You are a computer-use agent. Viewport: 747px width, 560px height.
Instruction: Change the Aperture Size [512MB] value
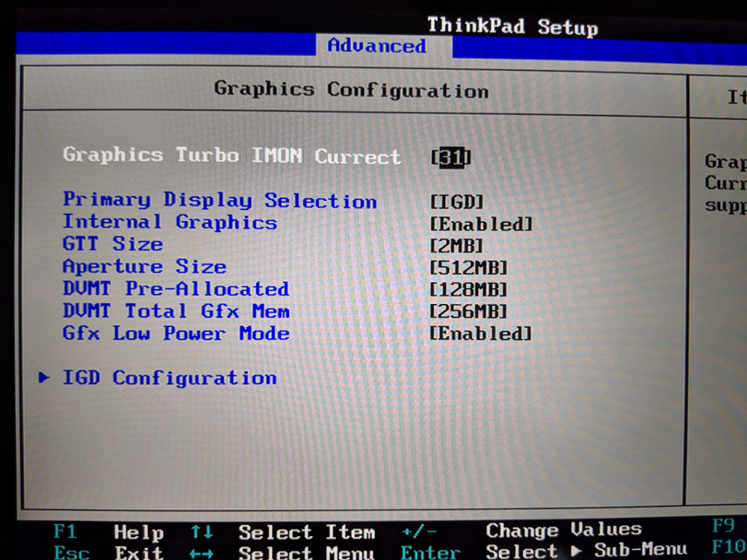coord(468,267)
